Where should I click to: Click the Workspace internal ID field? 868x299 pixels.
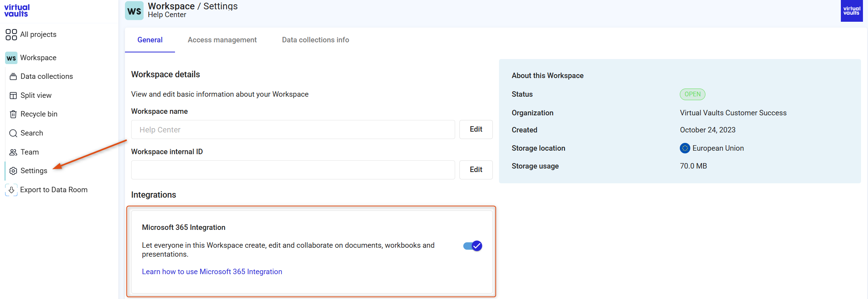(x=293, y=170)
